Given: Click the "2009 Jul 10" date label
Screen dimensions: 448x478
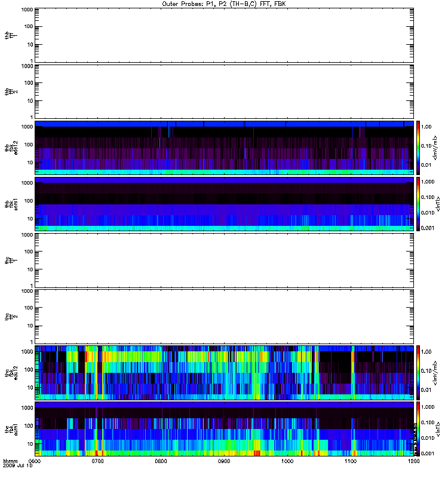Looking at the screenshot, I should point(17,466).
